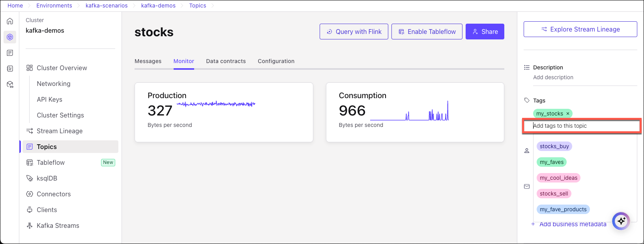Choose the my_fave_products tag suggestion
Viewport: 644px width, 244px height.
(x=563, y=209)
